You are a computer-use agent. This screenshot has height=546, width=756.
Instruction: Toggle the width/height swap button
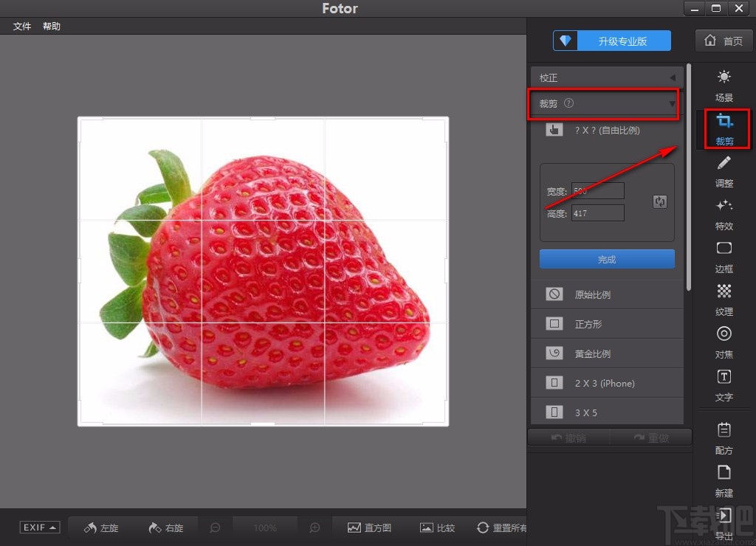[659, 201]
